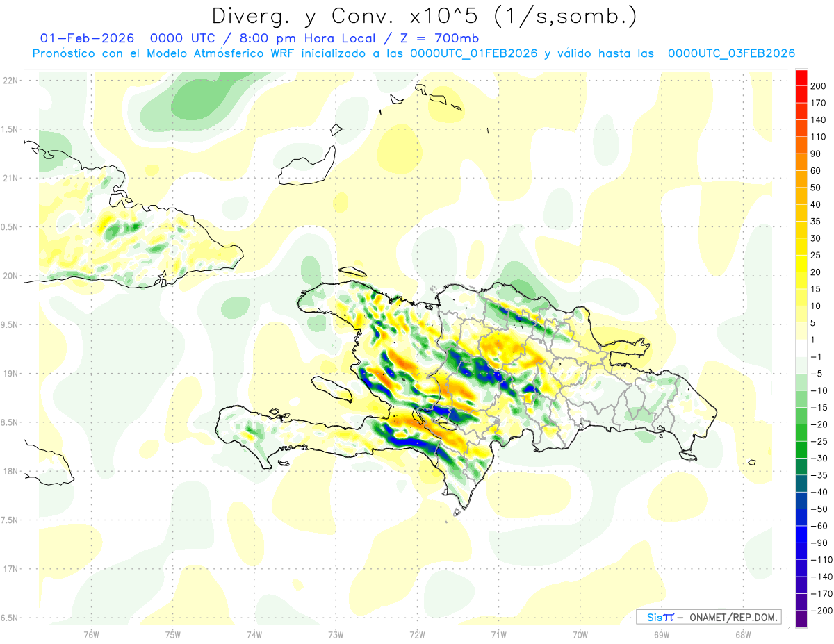Click the '70W' longitude label

coord(580,636)
